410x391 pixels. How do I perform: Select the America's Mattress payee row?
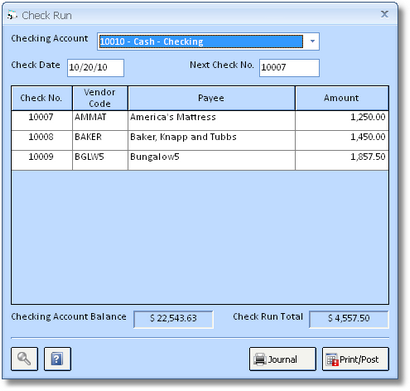click(200, 120)
